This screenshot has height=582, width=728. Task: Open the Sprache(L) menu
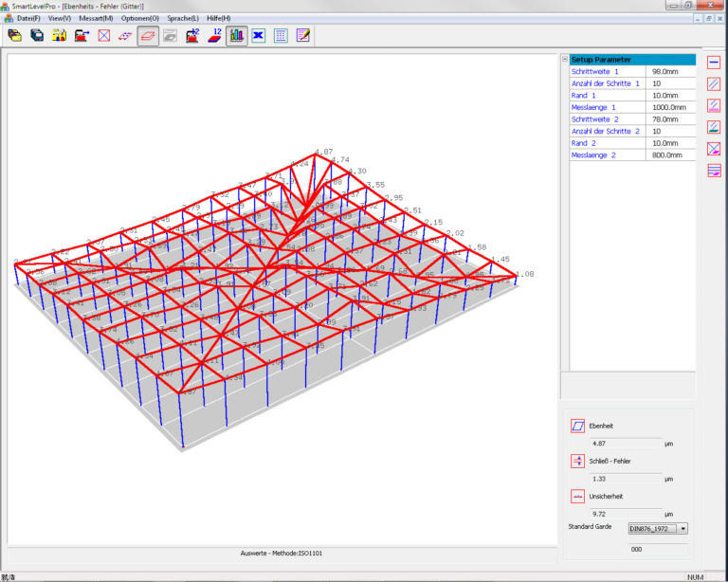(x=183, y=18)
